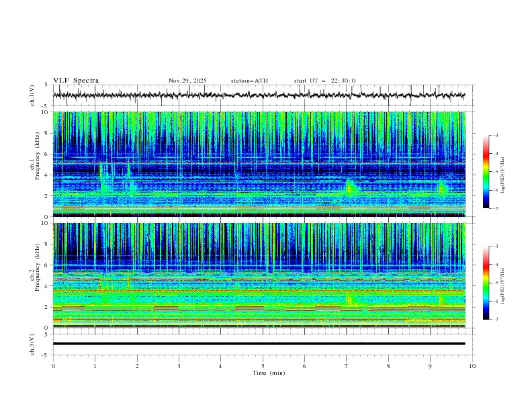
Task: Click the "ch.1(V)" waveform axis label
Action: (32, 95)
